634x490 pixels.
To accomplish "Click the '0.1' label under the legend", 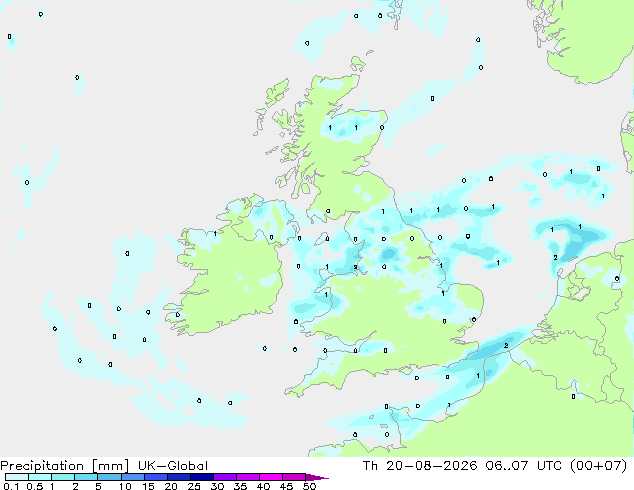I will (11, 486).
